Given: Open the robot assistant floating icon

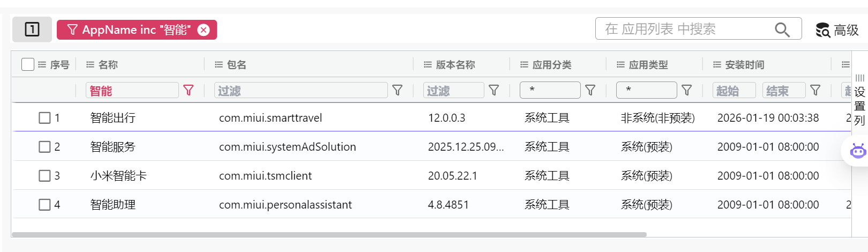Looking at the screenshot, I should [x=858, y=151].
